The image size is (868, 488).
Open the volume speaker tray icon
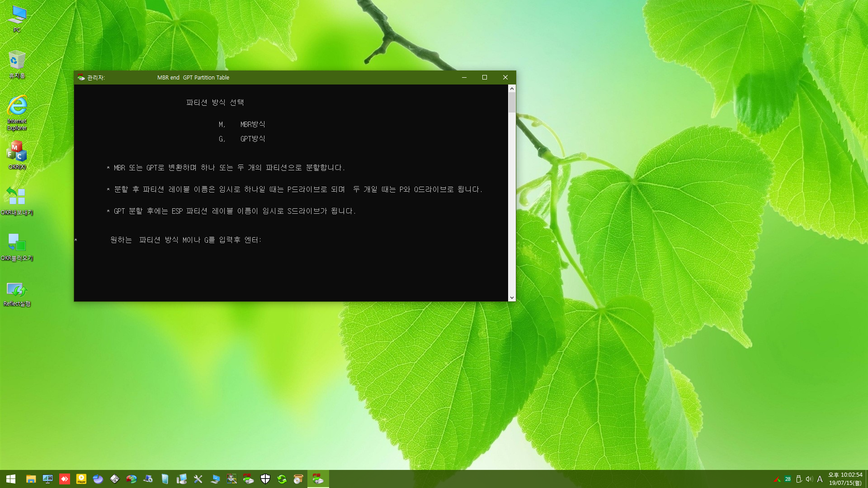pyautogui.click(x=809, y=479)
